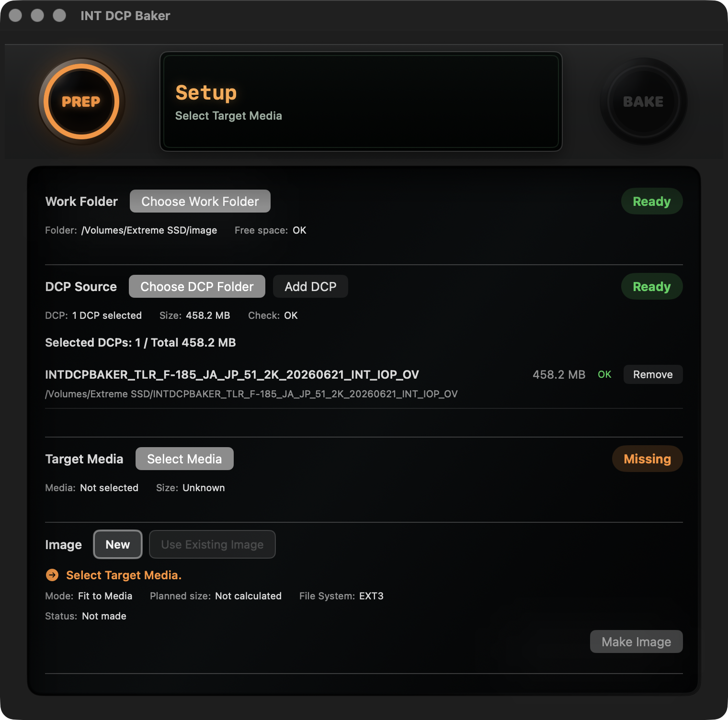Click the folder path /Volumes/Extreme SSD/image
This screenshot has width=728, height=720.
pos(149,230)
